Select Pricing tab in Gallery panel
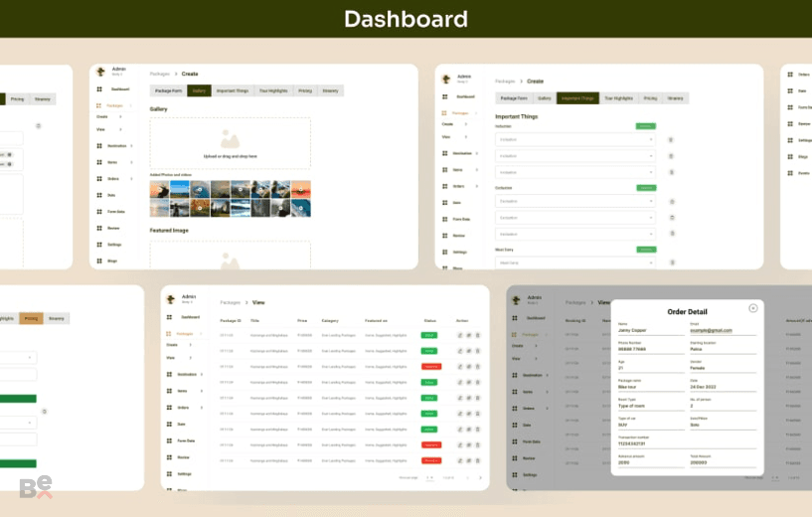This screenshot has height=517, width=812. [305, 90]
